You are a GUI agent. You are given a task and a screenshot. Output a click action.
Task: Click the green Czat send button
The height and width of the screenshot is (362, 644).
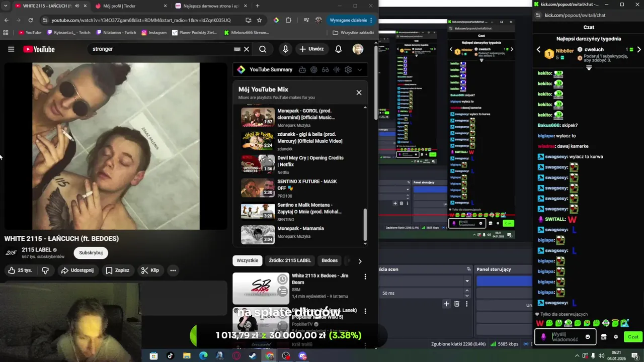pyautogui.click(x=633, y=337)
